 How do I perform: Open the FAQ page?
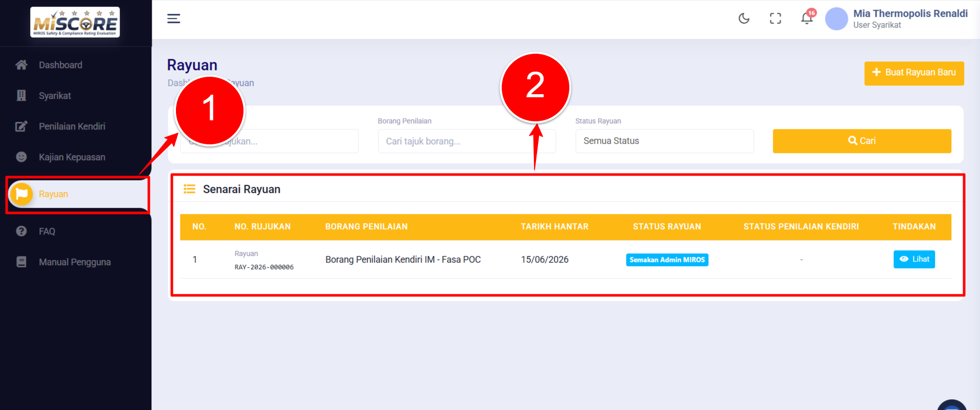47,231
